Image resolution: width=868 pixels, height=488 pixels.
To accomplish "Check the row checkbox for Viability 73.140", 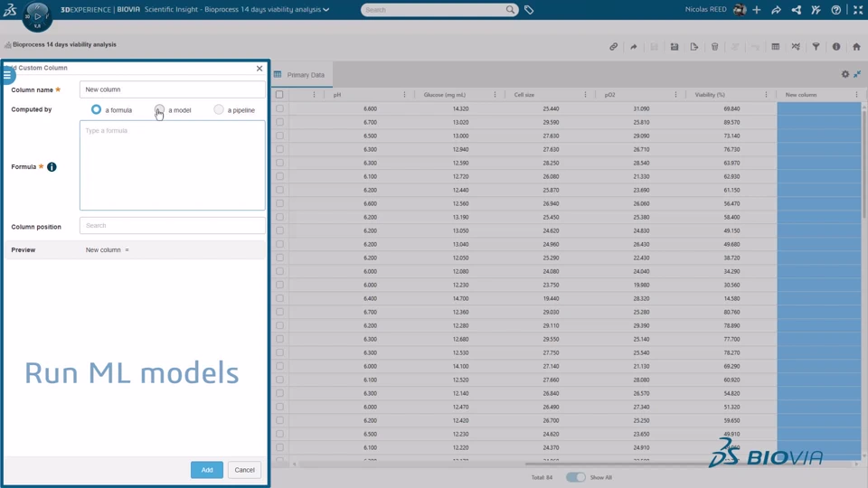I will [x=279, y=136].
